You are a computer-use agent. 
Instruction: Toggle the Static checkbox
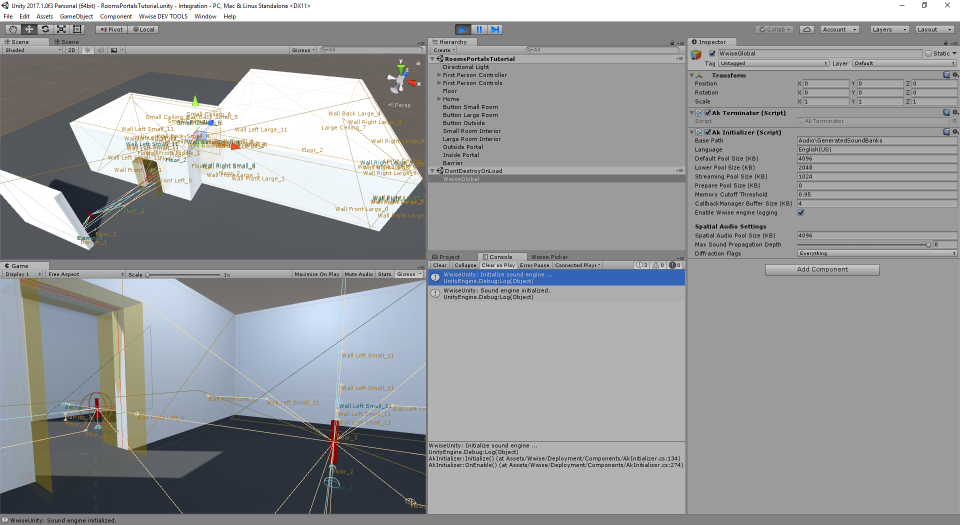point(928,53)
